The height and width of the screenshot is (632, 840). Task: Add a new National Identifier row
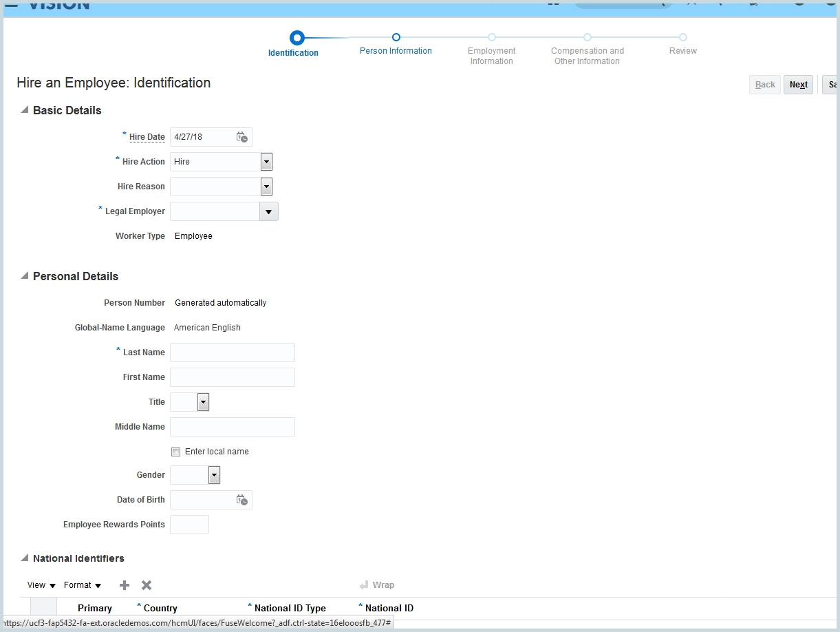pos(125,585)
